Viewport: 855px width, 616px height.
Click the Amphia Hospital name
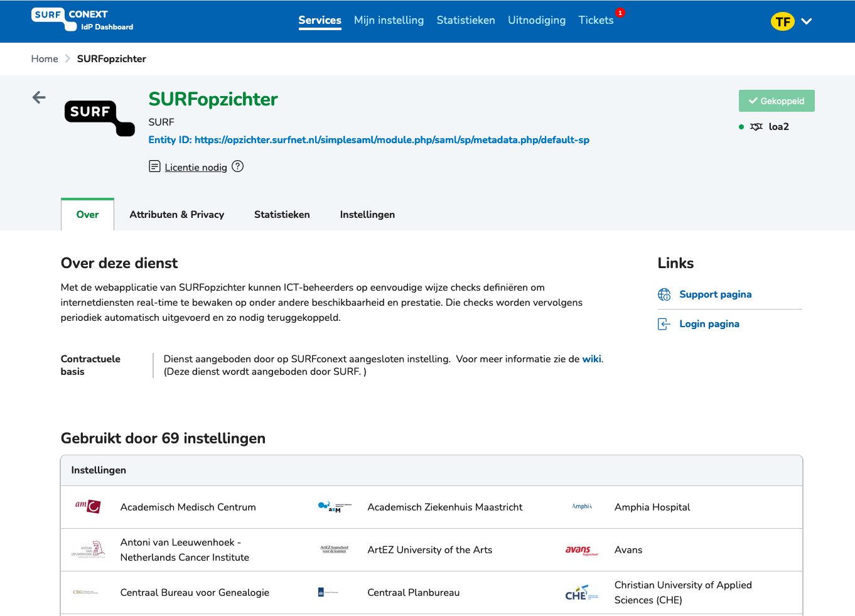(x=652, y=507)
